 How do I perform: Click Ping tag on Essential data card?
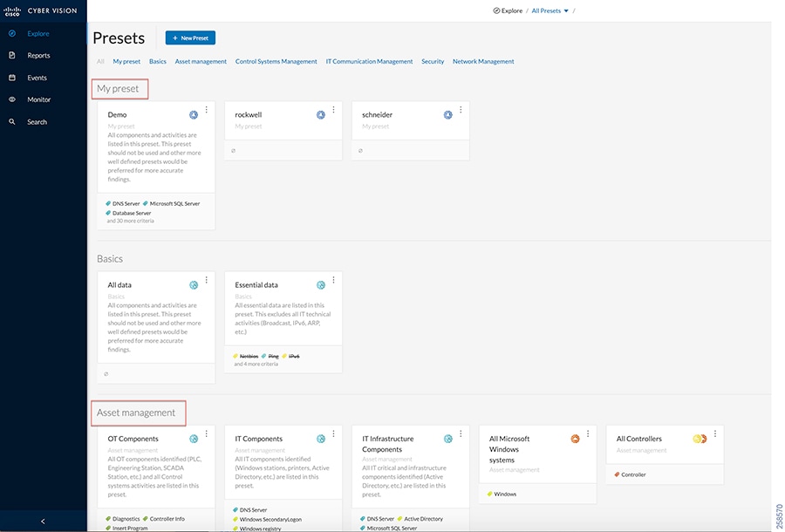[x=270, y=357]
